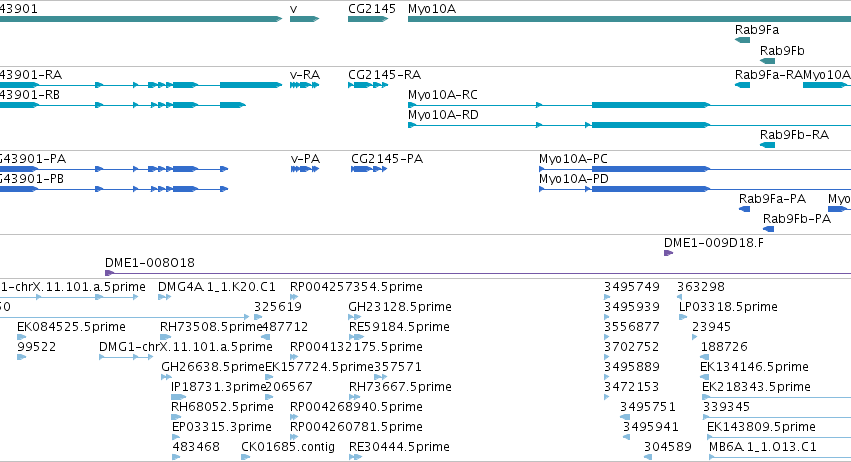The height and width of the screenshot is (462, 851).
Task: Click the Rab9Fa-RA transcript label
Action: (769, 75)
